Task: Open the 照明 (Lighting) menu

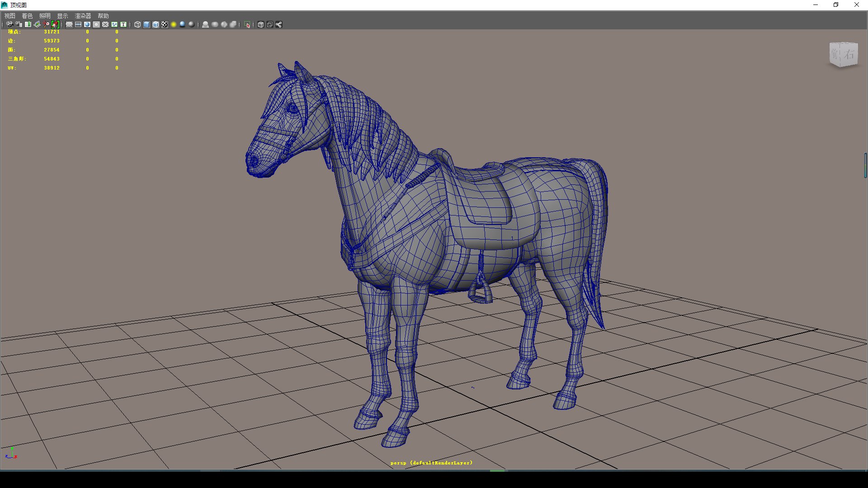Action: click(45, 16)
